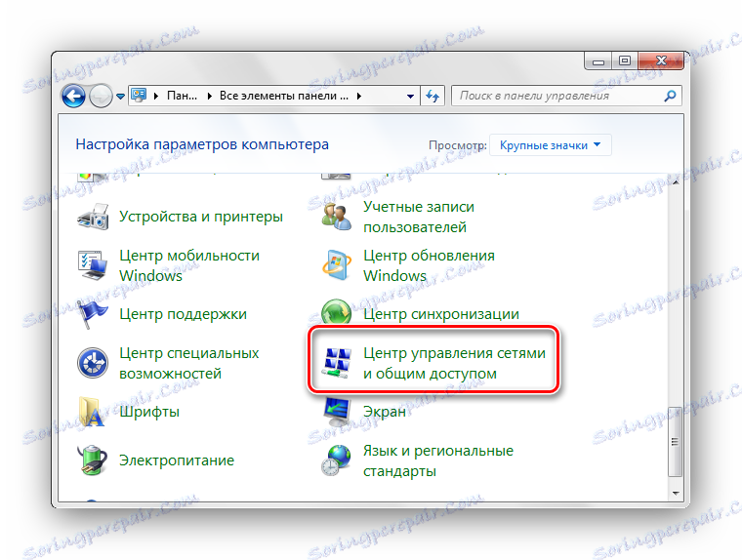Minimize the Control Panel window
The width and height of the screenshot is (742, 560).
tap(598, 61)
